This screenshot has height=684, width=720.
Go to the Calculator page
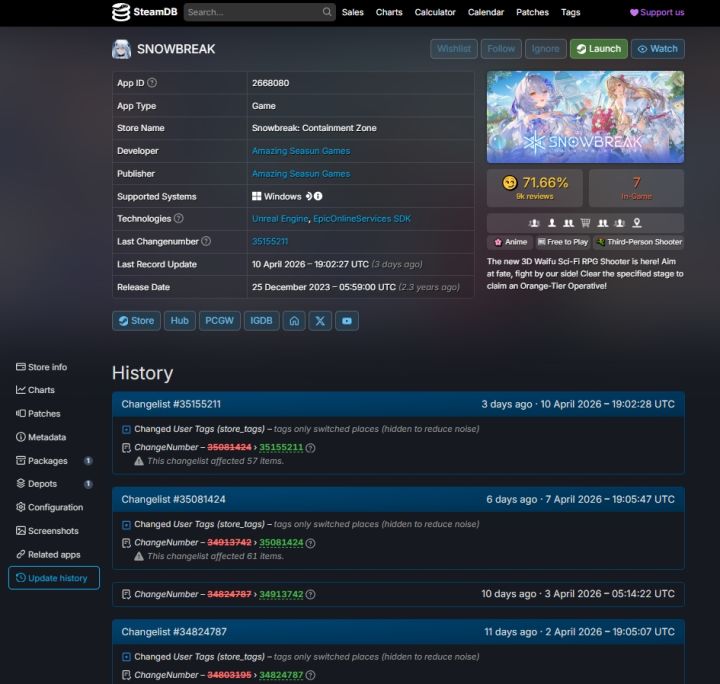[435, 12]
